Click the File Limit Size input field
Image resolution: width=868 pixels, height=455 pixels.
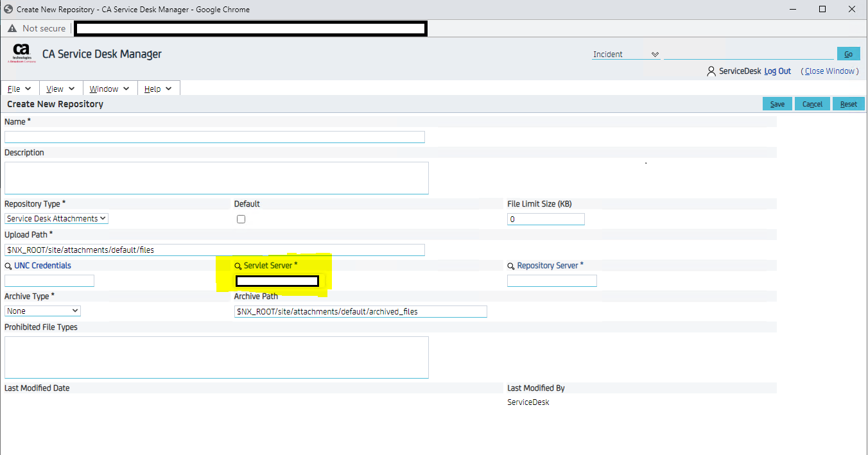(546, 219)
